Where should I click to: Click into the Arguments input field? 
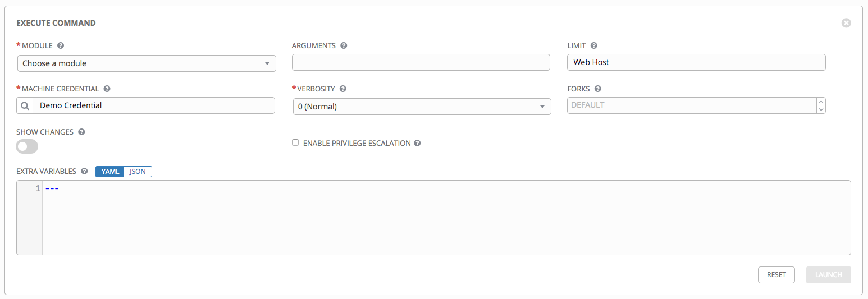(421, 62)
